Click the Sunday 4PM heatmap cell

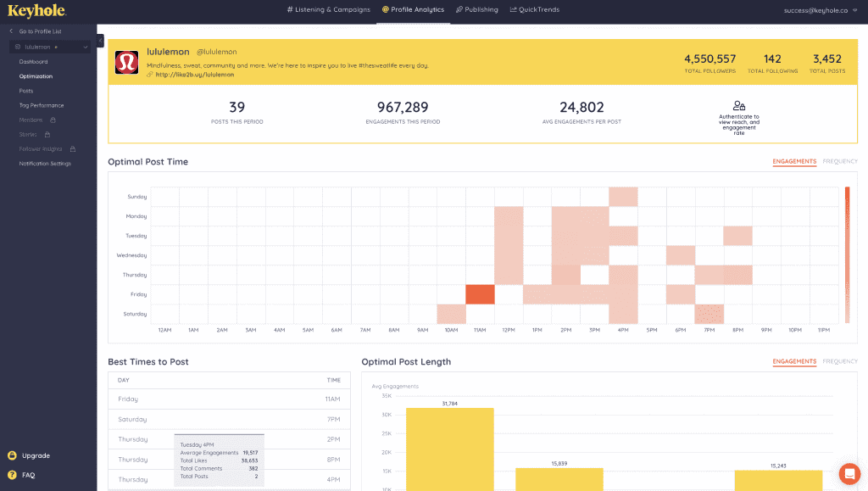pos(623,197)
